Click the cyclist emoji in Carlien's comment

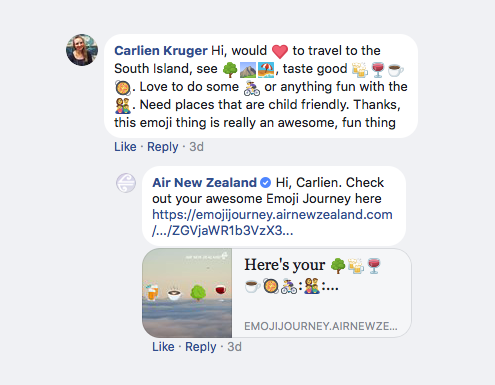tap(252, 88)
